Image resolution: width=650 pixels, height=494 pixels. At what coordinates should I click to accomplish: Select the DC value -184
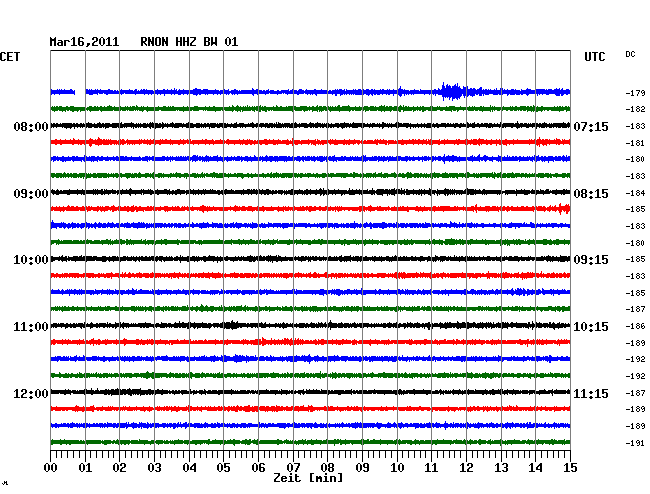pyautogui.click(x=635, y=193)
